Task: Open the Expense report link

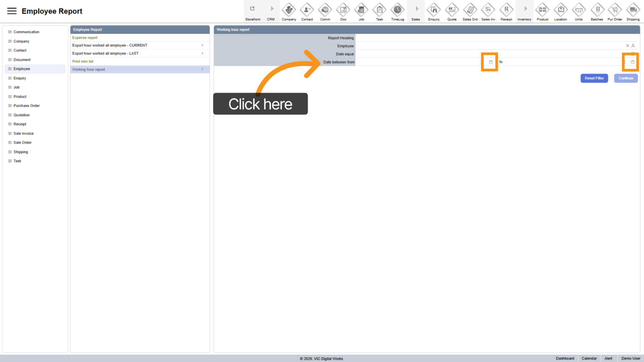Action: pyautogui.click(x=85, y=38)
